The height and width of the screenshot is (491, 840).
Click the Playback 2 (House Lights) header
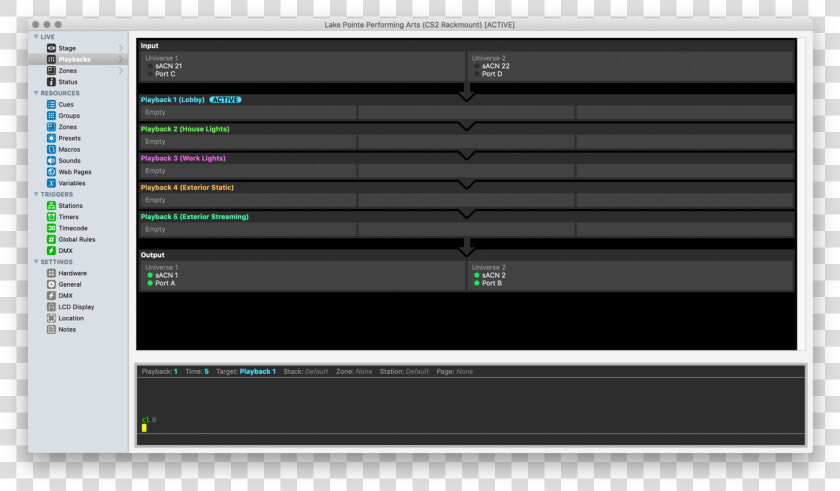(x=185, y=129)
